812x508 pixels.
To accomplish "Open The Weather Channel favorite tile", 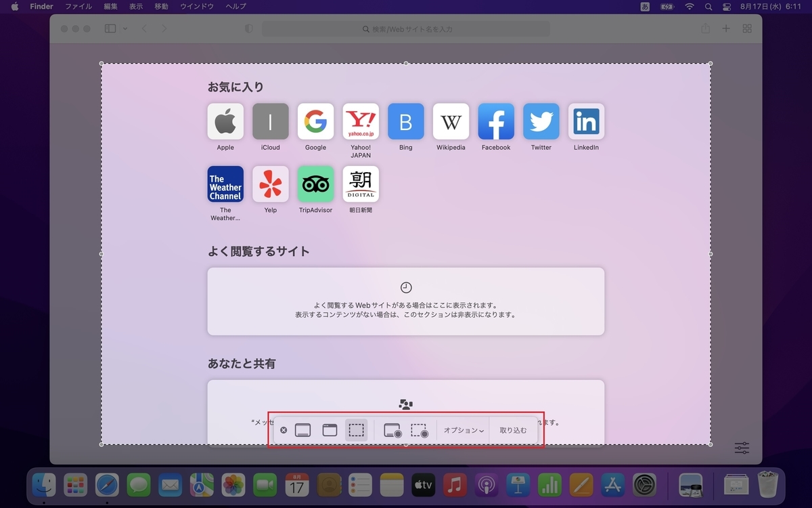I will coord(225,184).
